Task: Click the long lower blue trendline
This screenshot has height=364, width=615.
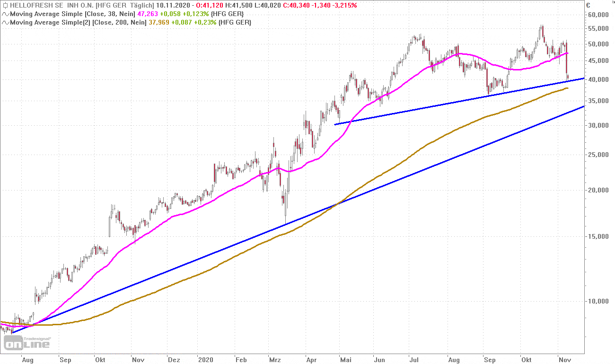Action: pos(298,219)
